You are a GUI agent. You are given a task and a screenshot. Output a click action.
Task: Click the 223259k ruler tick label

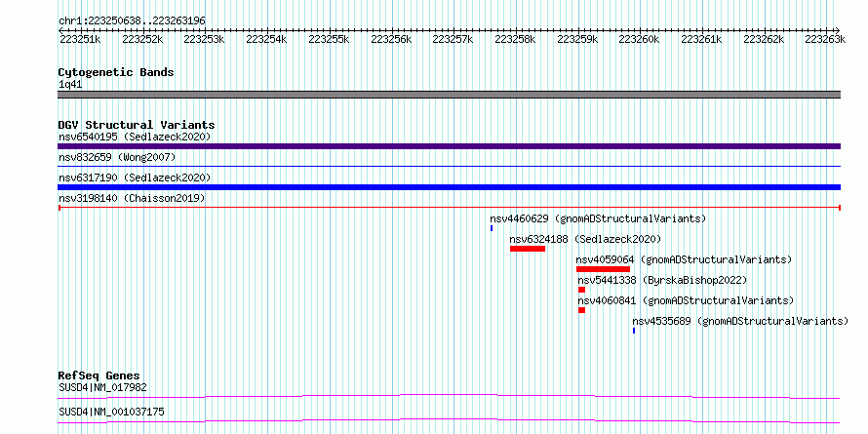coord(577,39)
